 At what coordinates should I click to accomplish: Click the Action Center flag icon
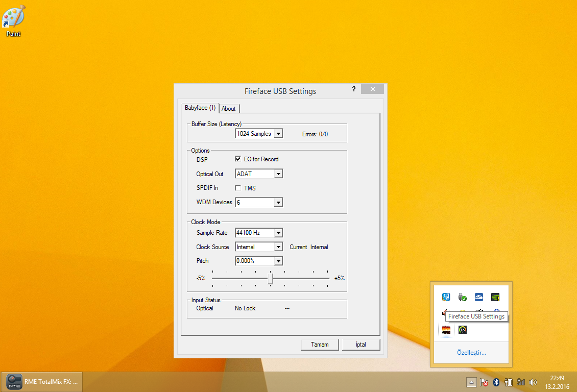tap(484, 382)
